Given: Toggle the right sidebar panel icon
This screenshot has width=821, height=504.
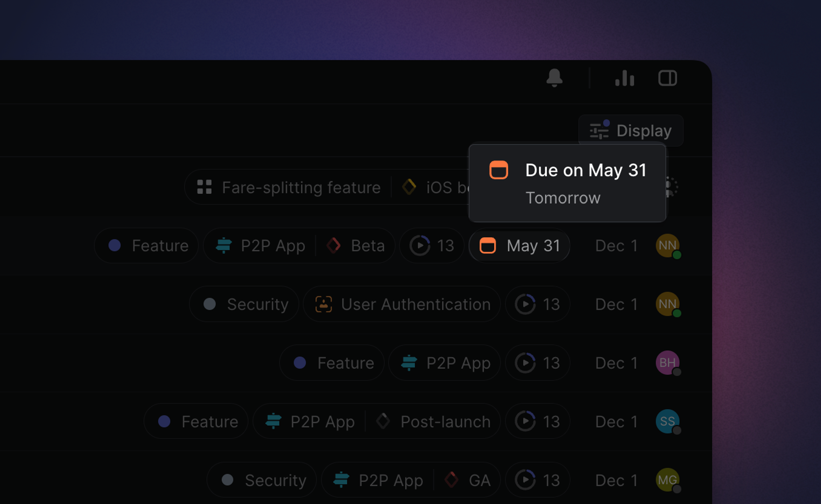Looking at the screenshot, I should (667, 78).
